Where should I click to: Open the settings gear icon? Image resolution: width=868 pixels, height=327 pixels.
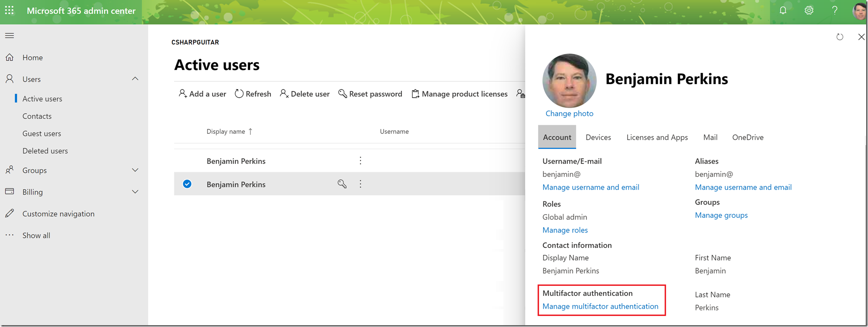click(x=809, y=10)
